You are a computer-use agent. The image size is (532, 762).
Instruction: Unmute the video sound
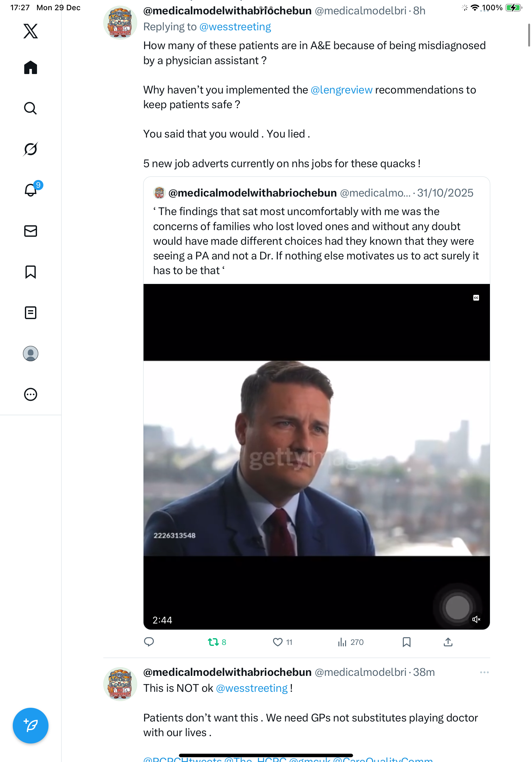click(476, 619)
